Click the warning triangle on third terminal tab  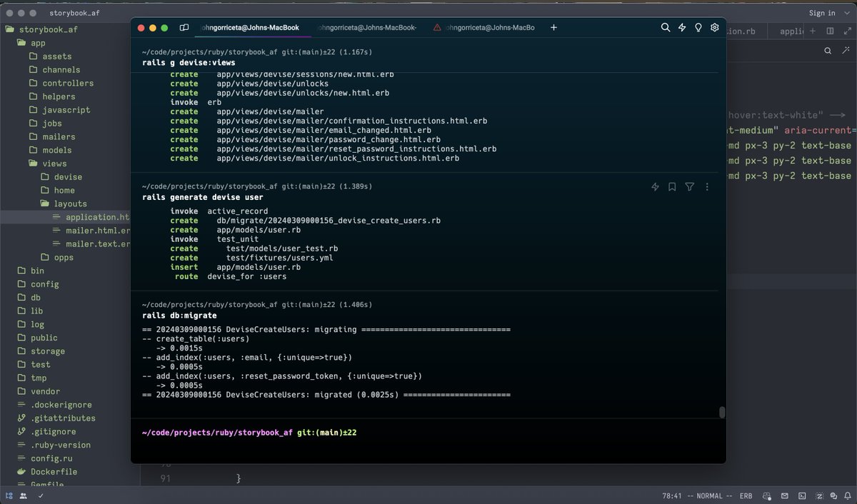coord(437,28)
